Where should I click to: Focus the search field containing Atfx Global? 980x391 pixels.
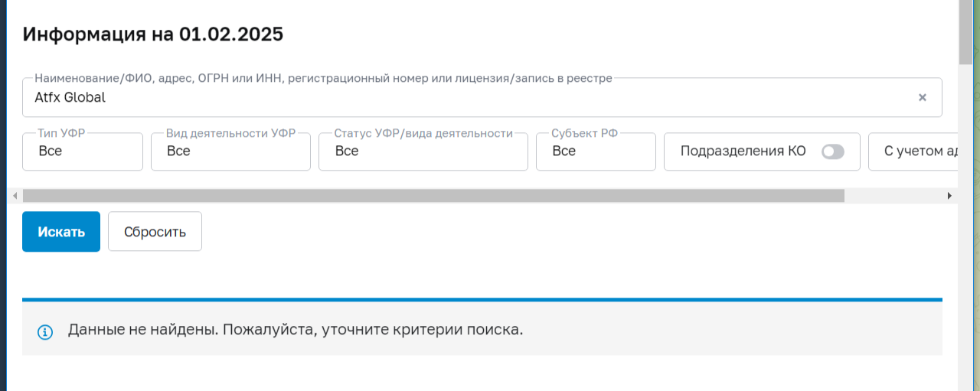coord(459,98)
